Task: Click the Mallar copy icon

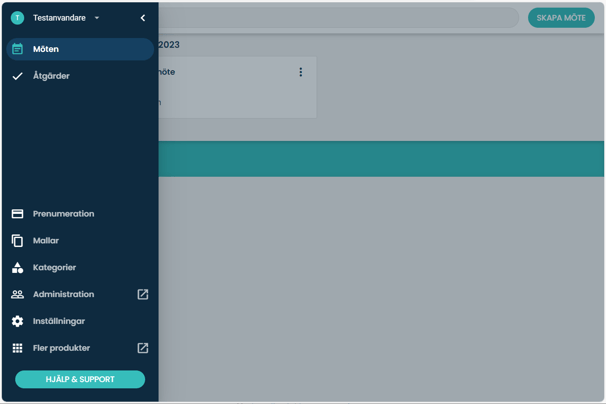Action: point(17,241)
